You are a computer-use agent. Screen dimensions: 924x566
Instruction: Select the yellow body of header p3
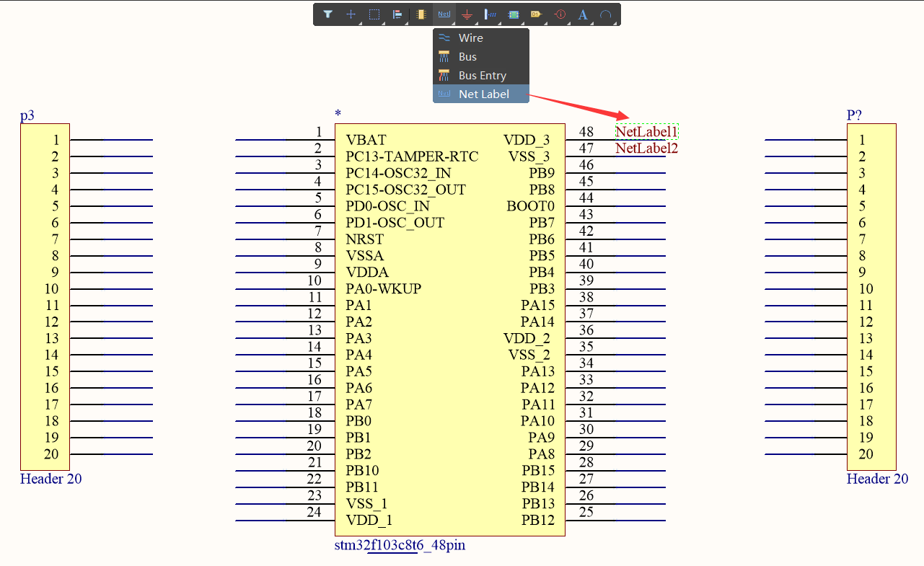(45, 297)
